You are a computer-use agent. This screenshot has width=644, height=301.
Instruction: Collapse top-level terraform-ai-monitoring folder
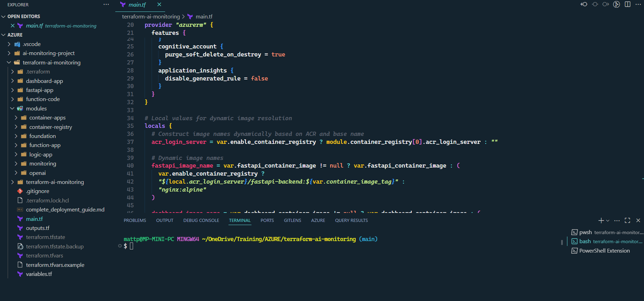(x=9, y=63)
